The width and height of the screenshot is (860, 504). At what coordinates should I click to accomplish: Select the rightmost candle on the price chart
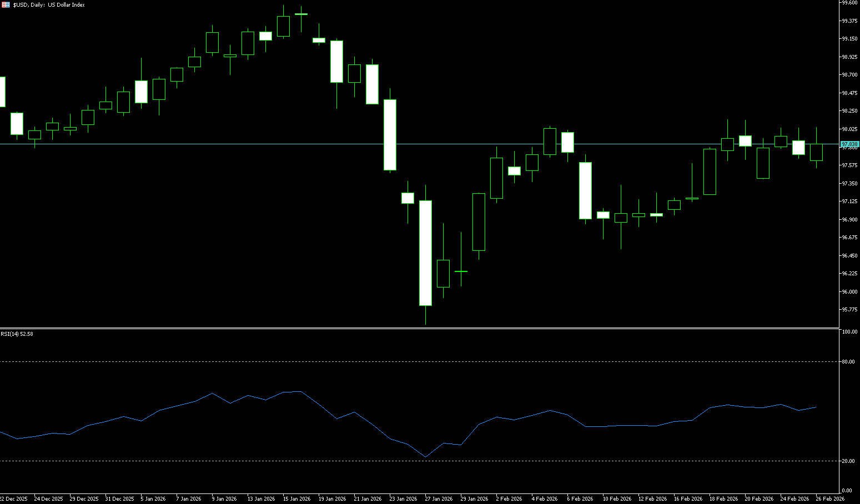pos(816,153)
